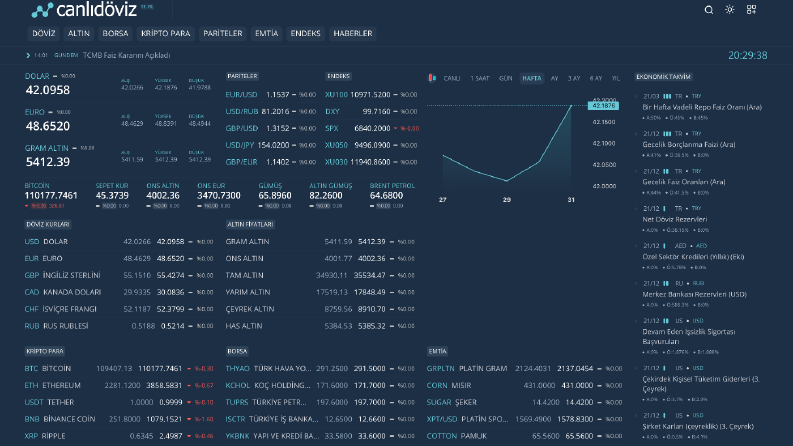The image size is (793, 446).
Task: Select 1 SAAT chart range
Action: pos(479,78)
